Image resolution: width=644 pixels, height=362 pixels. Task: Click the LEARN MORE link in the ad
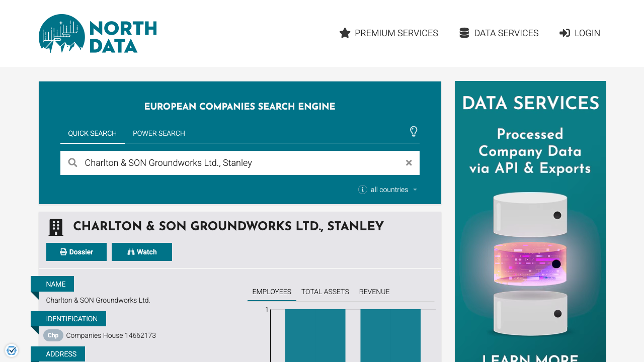tap(530, 358)
